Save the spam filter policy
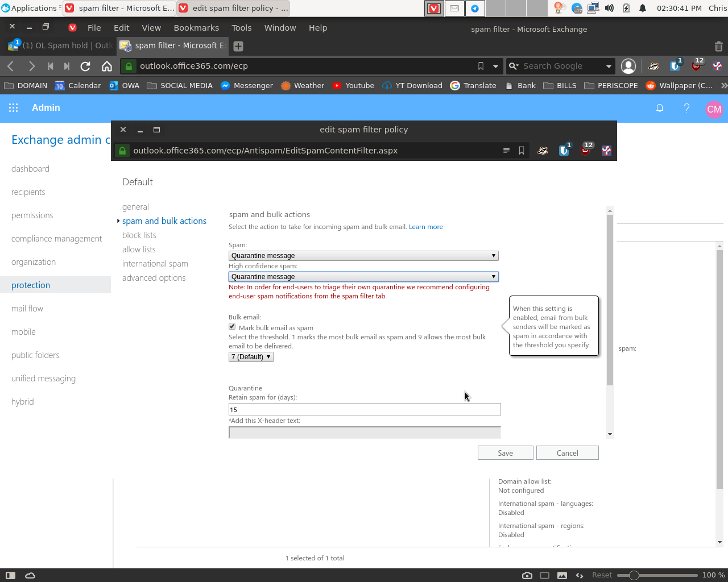728x582 pixels. click(x=505, y=453)
